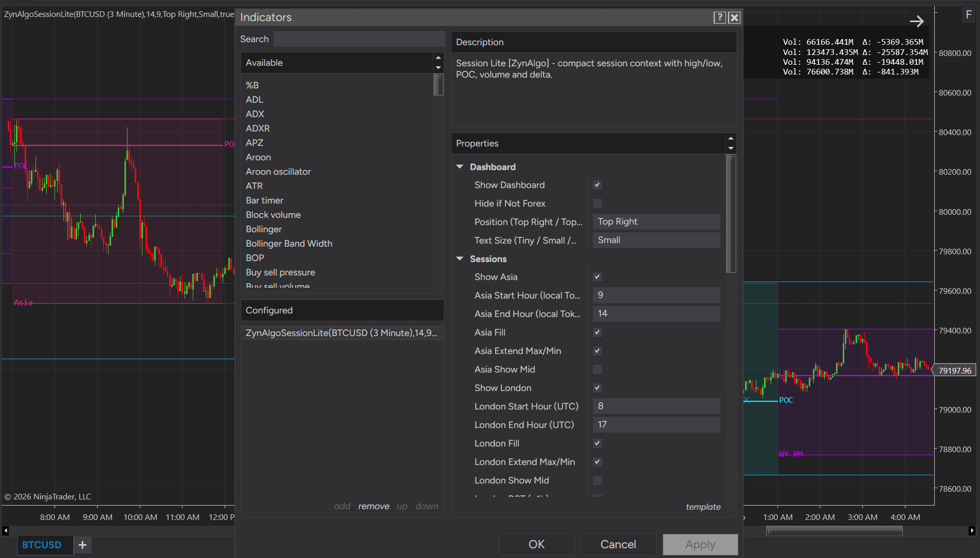Collapse the Dashboard properties section
980x558 pixels.
click(x=460, y=167)
